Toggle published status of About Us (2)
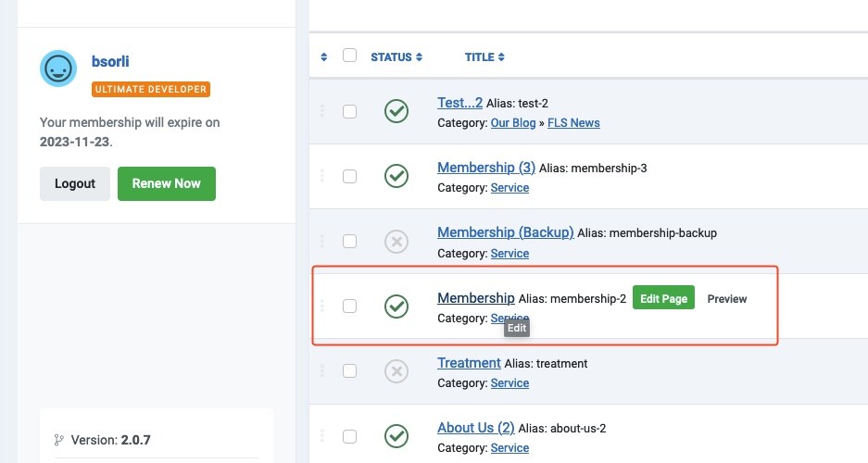The height and width of the screenshot is (463, 868). [396, 436]
